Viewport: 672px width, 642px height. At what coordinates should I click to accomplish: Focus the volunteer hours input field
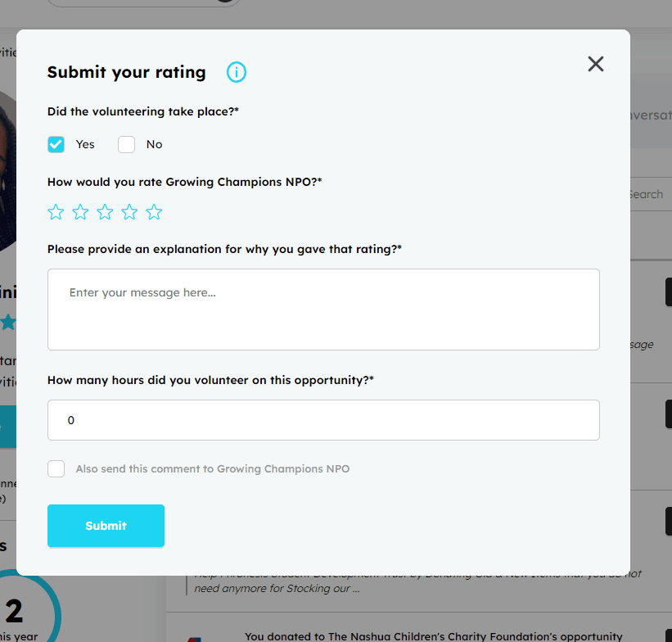(323, 420)
